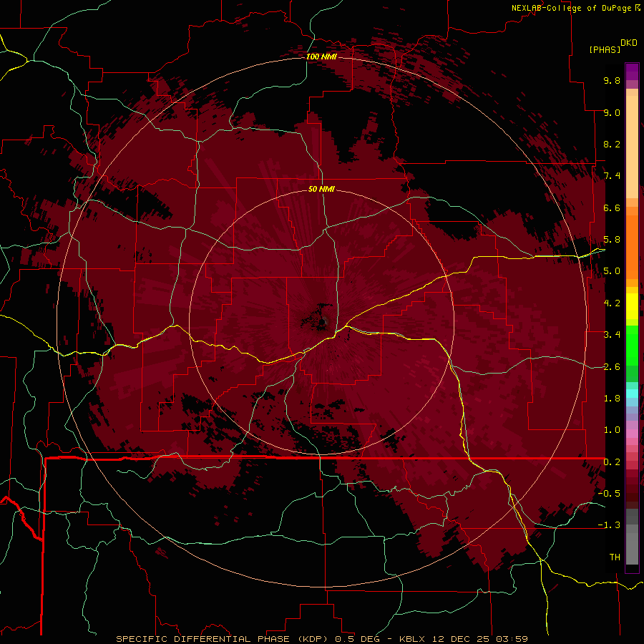Click the cyan segment of the color bar
This screenshot has width=644, height=644.
(632, 394)
